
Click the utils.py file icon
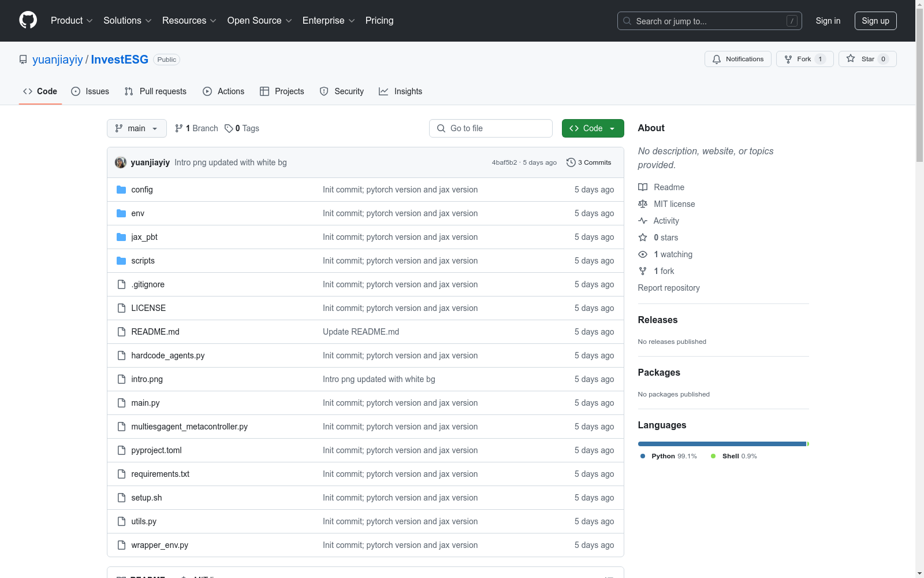[121, 521]
